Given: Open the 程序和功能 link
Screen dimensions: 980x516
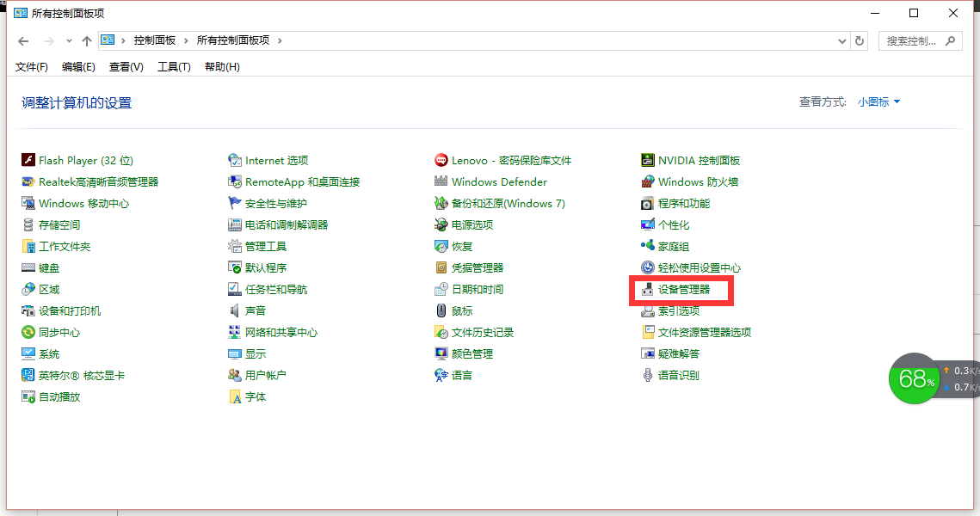Looking at the screenshot, I should tap(684, 203).
